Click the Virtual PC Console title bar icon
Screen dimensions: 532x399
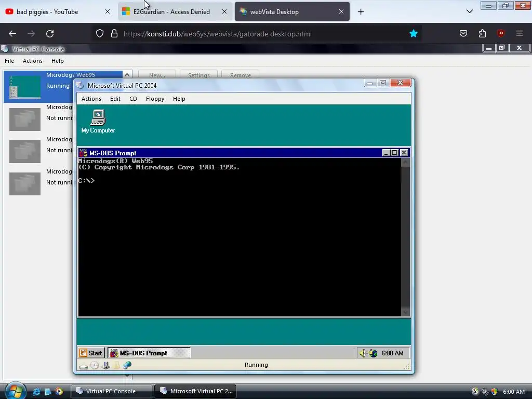click(x=5, y=49)
